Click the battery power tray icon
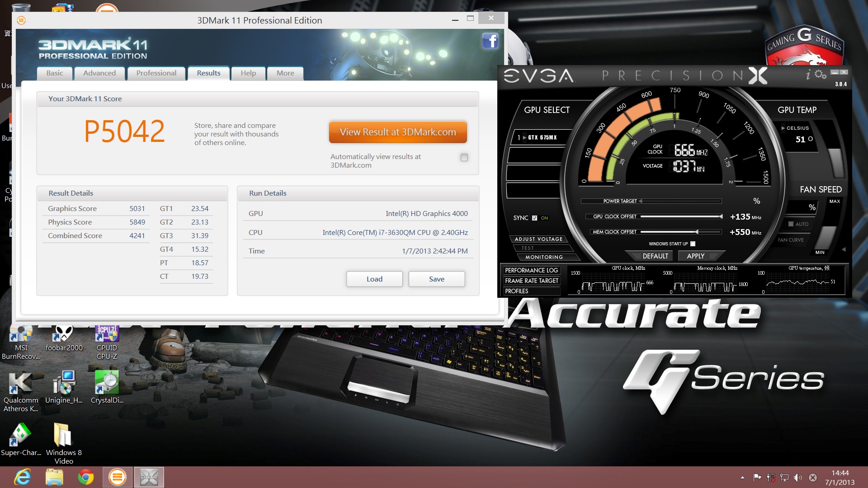 [x=771, y=477]
